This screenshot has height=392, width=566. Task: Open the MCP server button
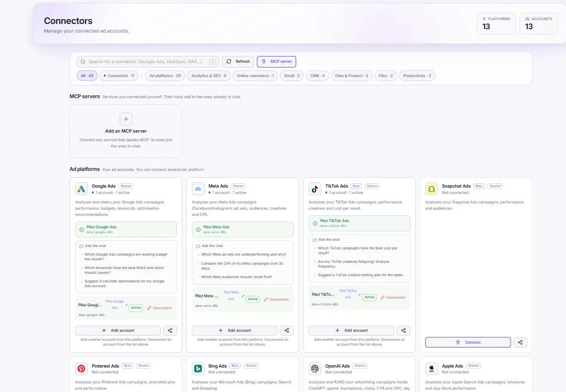(277, 62)
